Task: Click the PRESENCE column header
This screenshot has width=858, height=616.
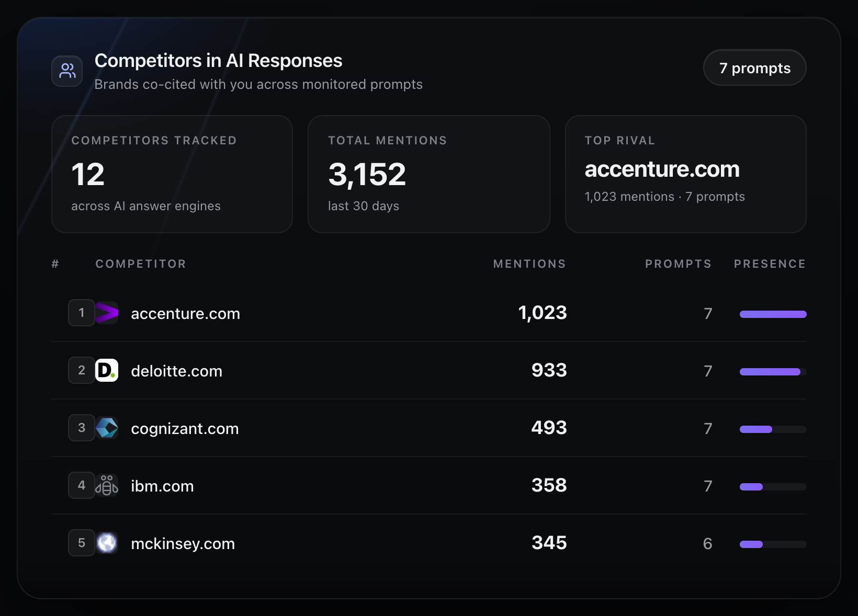Action: (770, 264)
